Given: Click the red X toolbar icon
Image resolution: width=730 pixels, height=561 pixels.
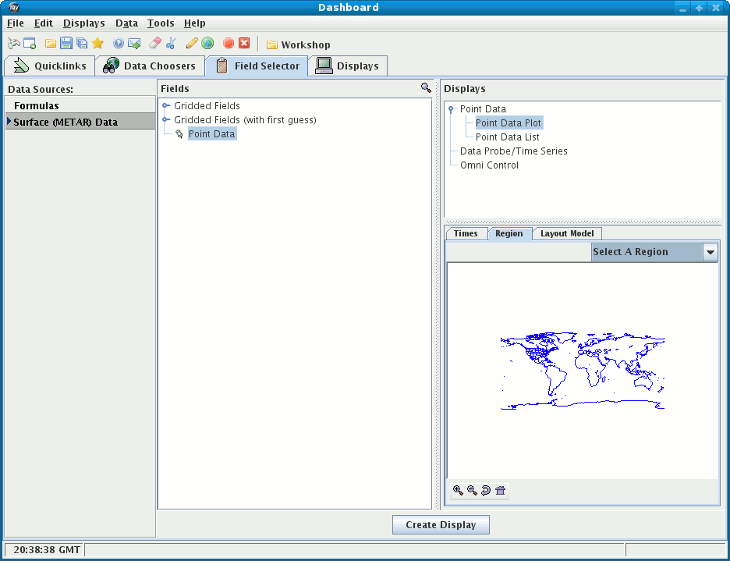Looking at the screenshot, I should (x=244, y=44).
